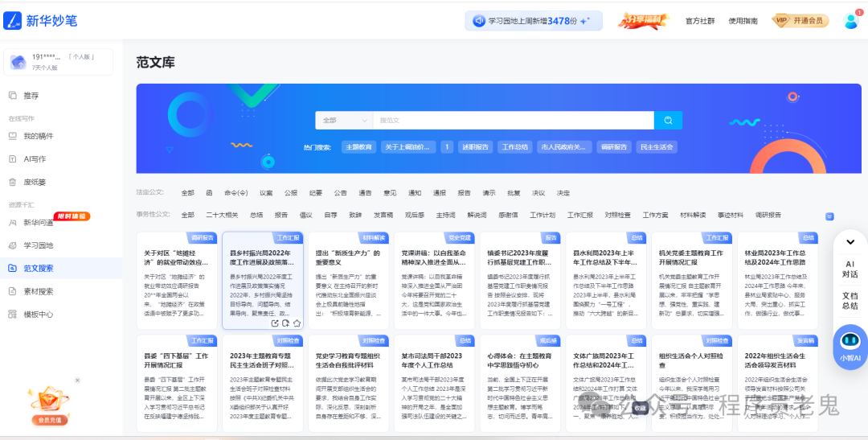
Task: Select the 法定公文 全部 filter
Action: (x=187, y=193)
